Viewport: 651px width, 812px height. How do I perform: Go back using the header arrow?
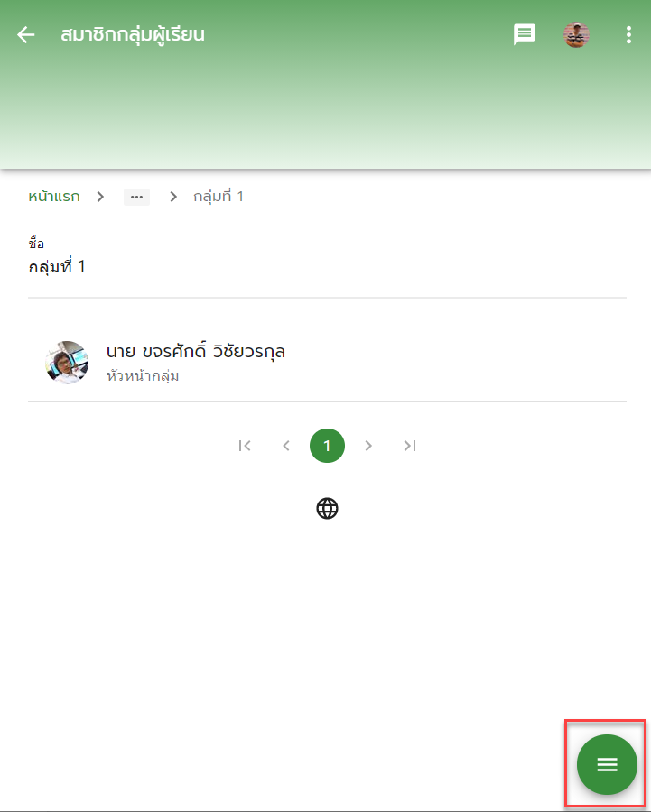(25, 34)
